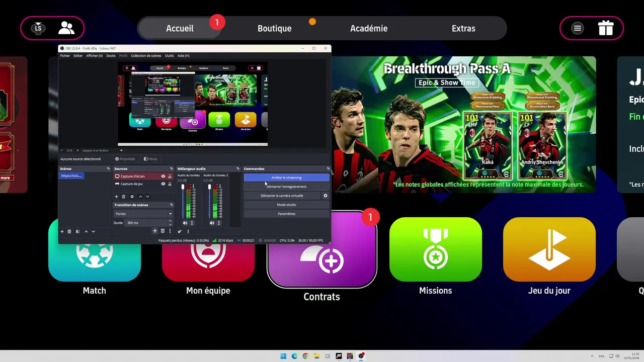Add a new scene in Scènes panel

tap(62, 231)
